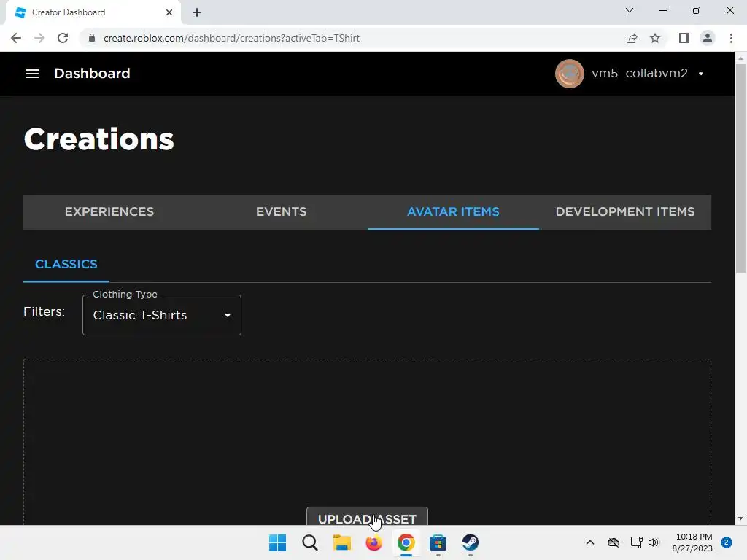Open the clock and calendar flyout
Image resolution: width=747 pixels, height=560 pixels.
(692, 542)
